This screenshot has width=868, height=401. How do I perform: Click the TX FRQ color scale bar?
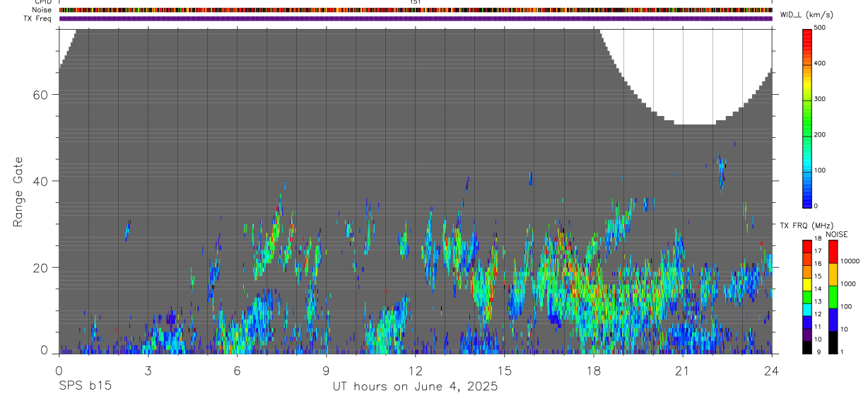pyautogui.click(x=808, y=296)
